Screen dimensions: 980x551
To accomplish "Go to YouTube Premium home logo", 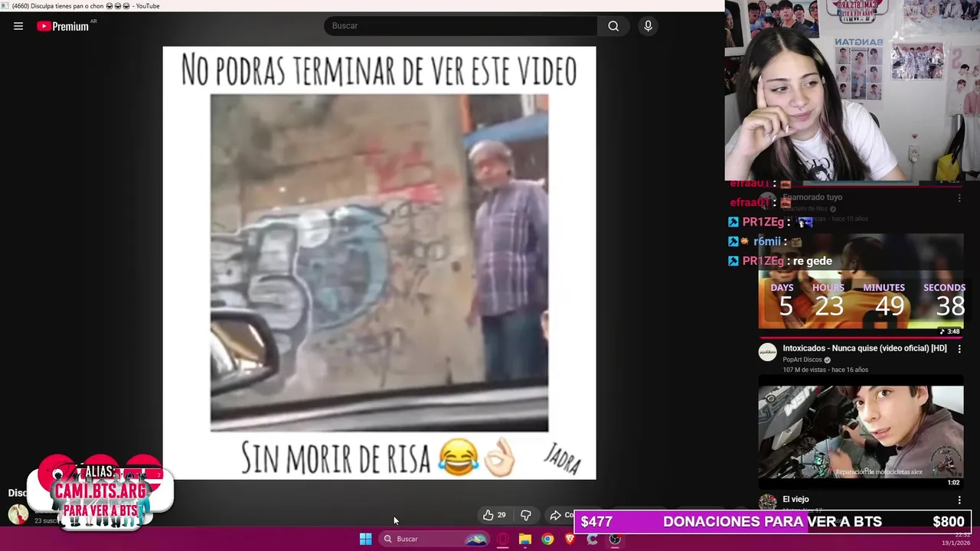I will 63,26.
